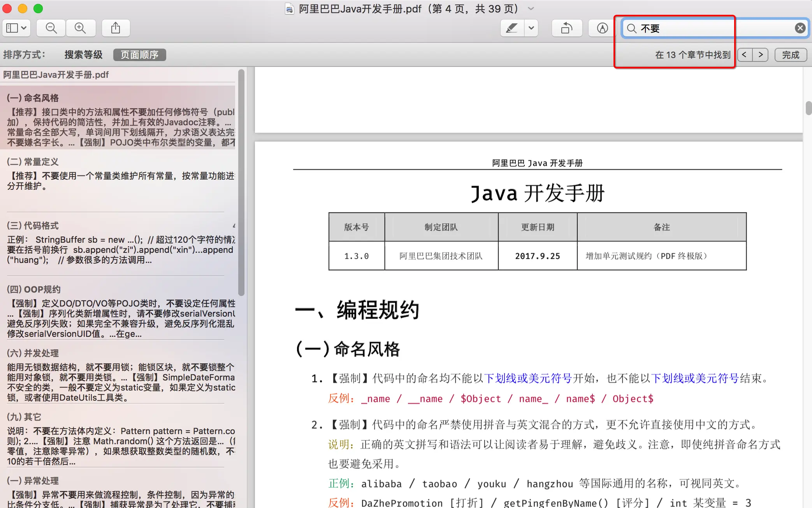Click the 版本号 table header cell

point(357,227)
